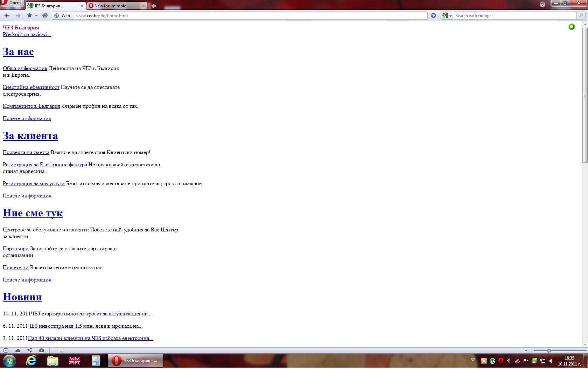This screenshot has width=588, height=369.
Task: Click in the Search with Google field
Action: tap(514, 15)
